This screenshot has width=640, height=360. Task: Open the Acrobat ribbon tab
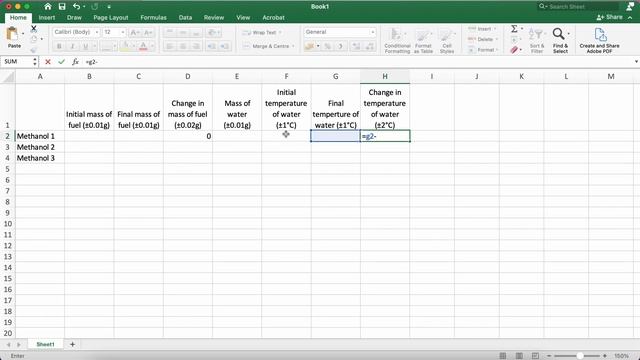[x=273, y=18]
